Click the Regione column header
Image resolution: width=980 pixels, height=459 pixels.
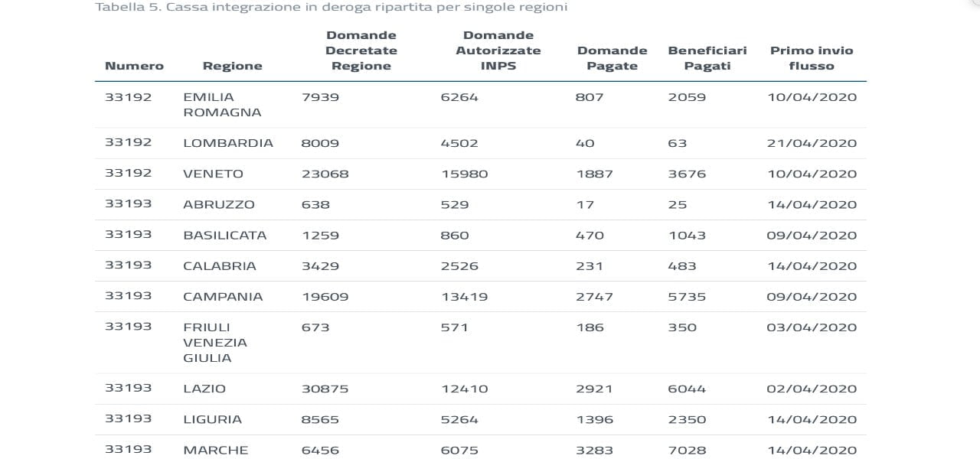tap(232, 66)
